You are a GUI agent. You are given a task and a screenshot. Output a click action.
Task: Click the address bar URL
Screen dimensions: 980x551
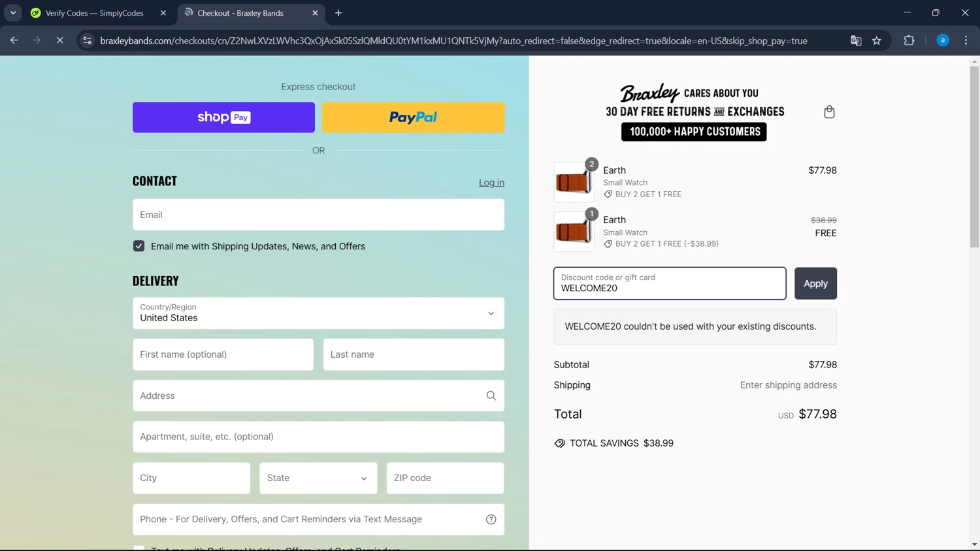click(x=453, y=40)
